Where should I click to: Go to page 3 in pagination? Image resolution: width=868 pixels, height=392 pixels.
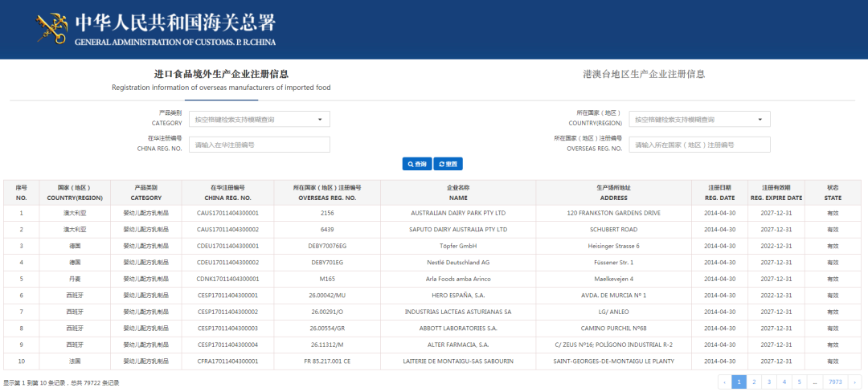pyautogui.click(x=769, y=382)
